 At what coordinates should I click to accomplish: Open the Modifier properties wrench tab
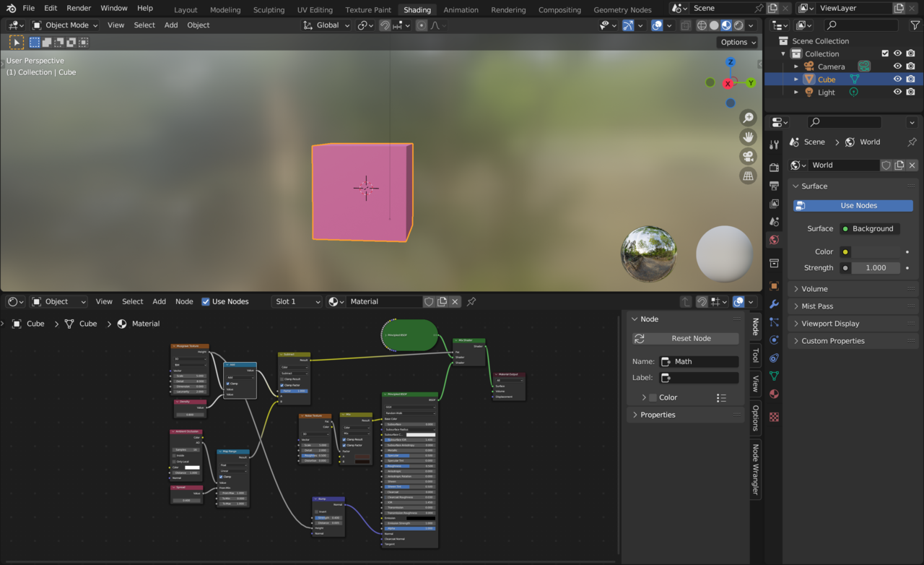[774, 304]
